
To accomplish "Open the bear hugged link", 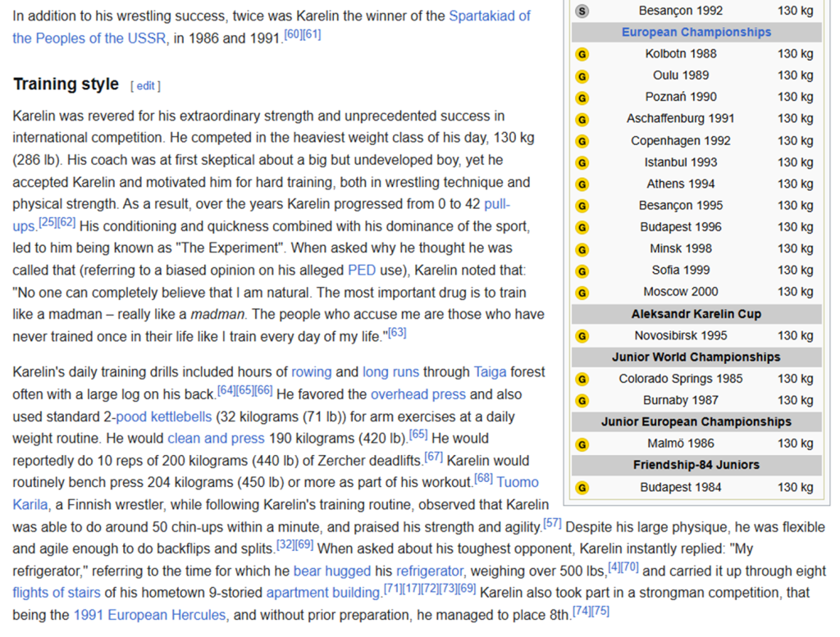I will (x=331, y=571).
